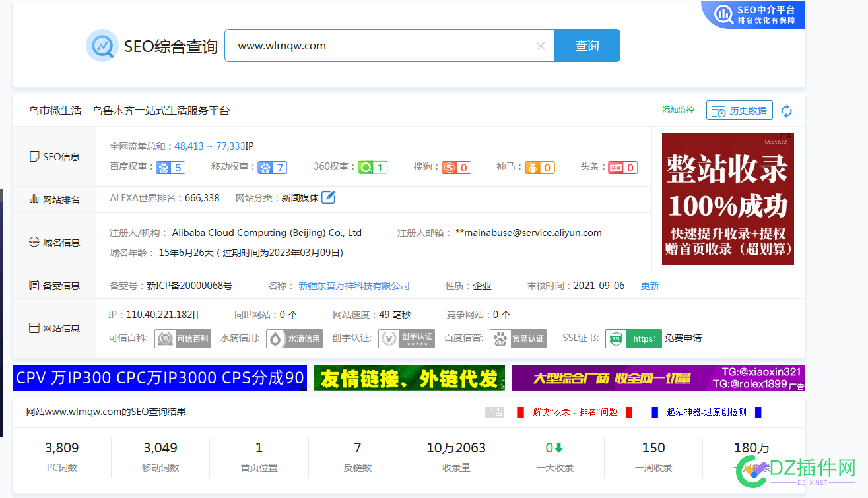Click the 15年6月26天 domain age text

point(187,253)
